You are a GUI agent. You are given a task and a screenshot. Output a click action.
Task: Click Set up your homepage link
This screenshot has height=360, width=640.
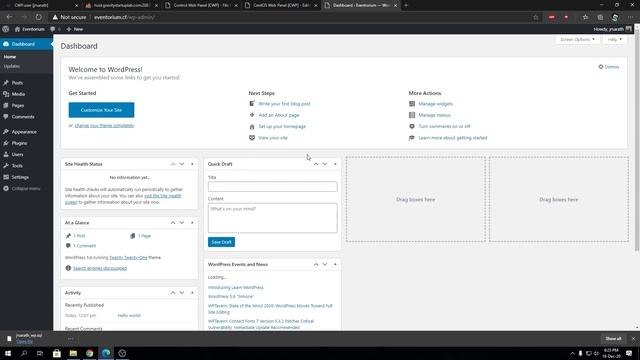282,127
